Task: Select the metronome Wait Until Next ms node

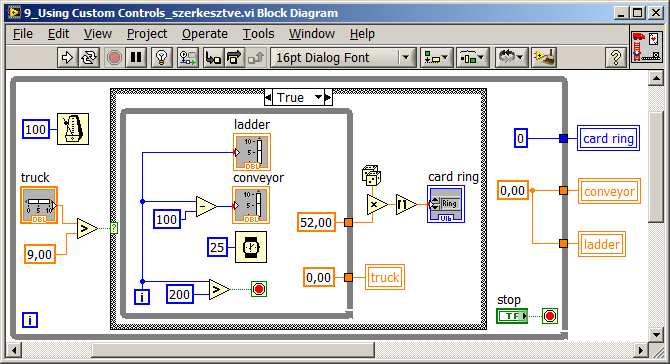Action: coord(73,129)
